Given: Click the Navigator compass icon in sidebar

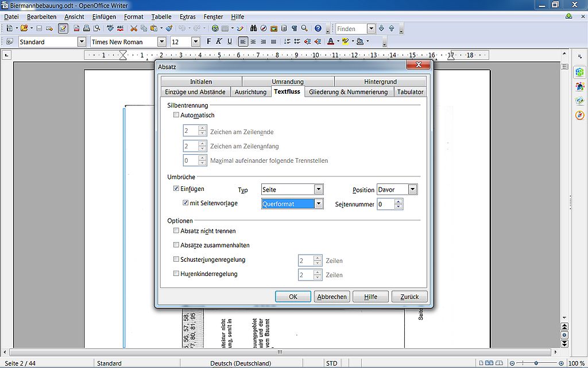Looking at the screenshot, I should [x=580, y=116].
